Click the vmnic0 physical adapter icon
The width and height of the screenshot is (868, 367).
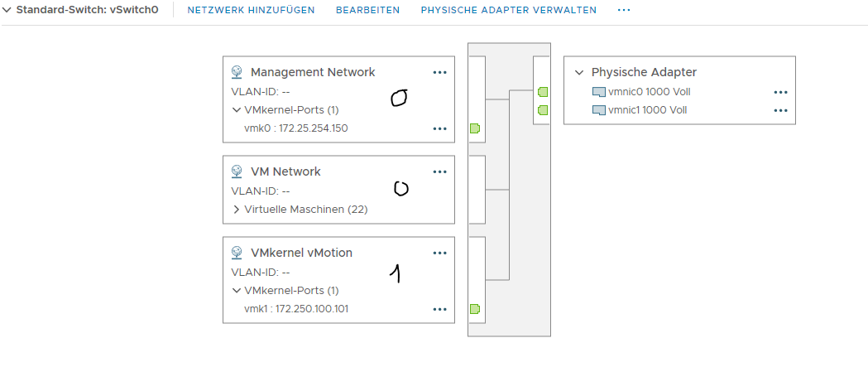[599, 93]
